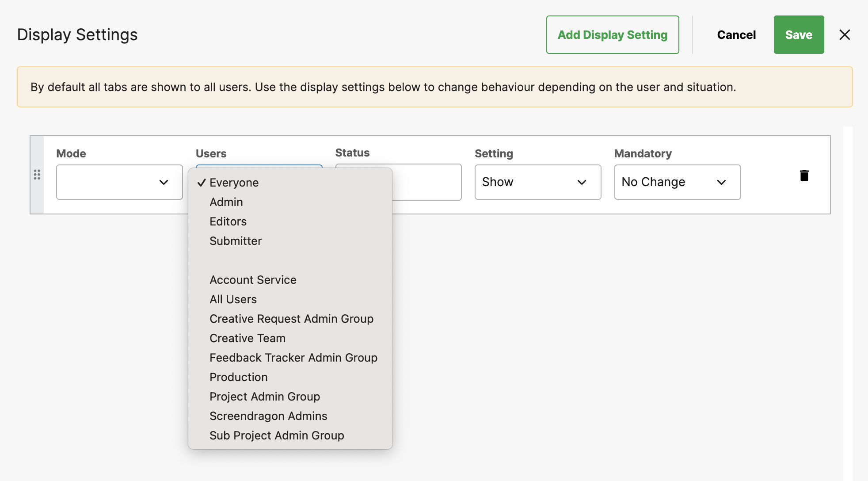Click the Add Display Setting button
868x481 pixels.
pos(612,35)
